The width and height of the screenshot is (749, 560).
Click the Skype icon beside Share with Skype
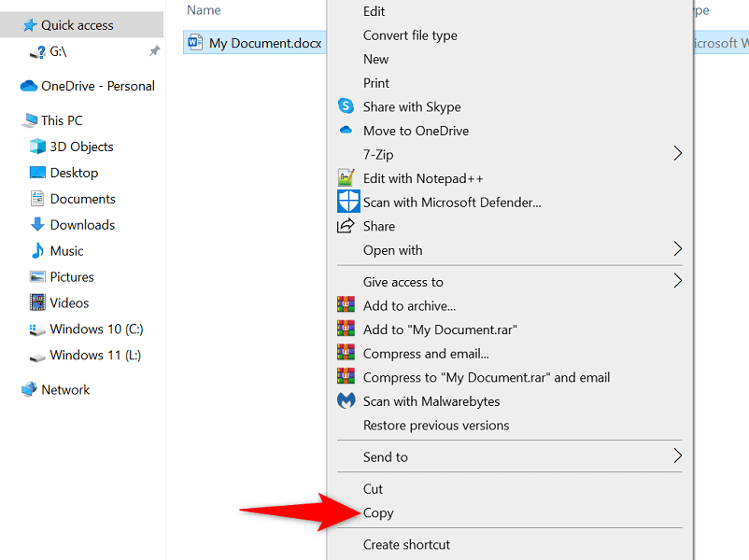click(346, 106)
